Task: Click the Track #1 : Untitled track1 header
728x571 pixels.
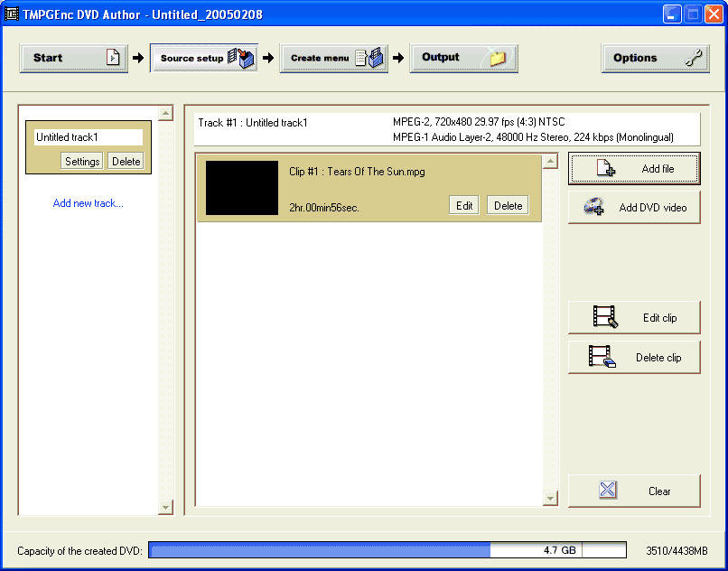Action: tap(253, 123)
